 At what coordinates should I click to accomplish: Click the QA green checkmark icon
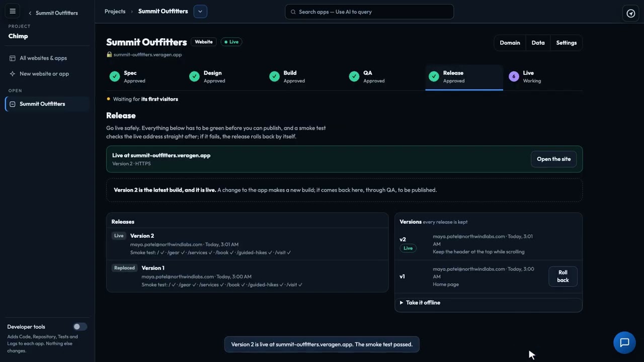[x=354, y=76]
